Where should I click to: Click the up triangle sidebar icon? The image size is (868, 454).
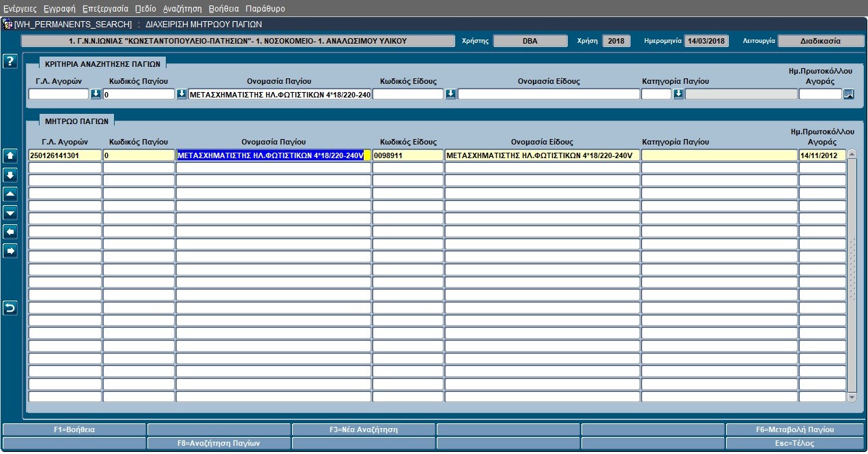tap(10, 194)
